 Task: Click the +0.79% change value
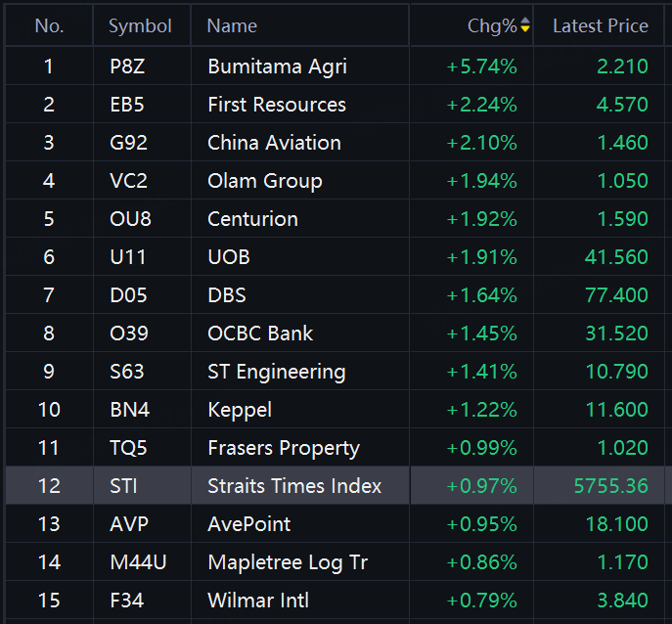pos(481,601)
